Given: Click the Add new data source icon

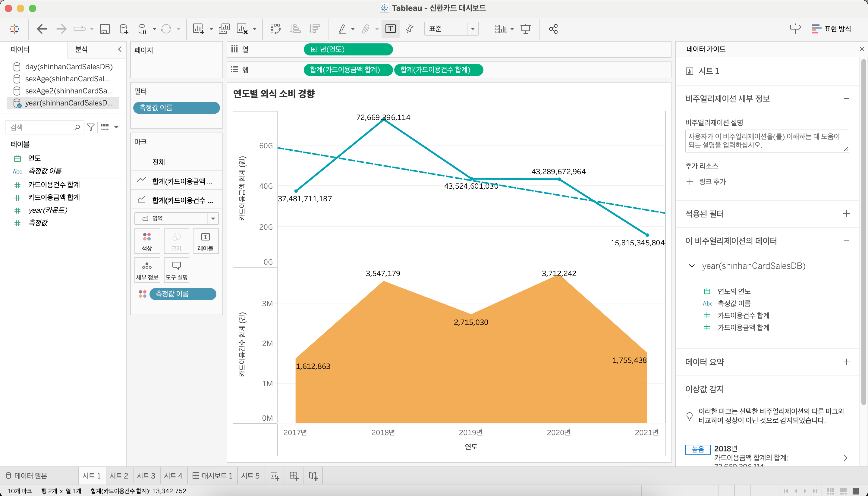Looking at the screenshot, I should 124,29.
